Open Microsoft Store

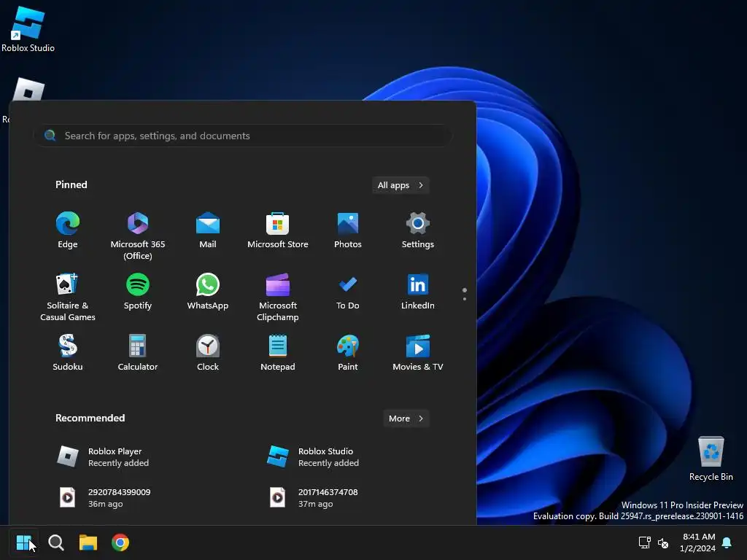click(278, 230)
